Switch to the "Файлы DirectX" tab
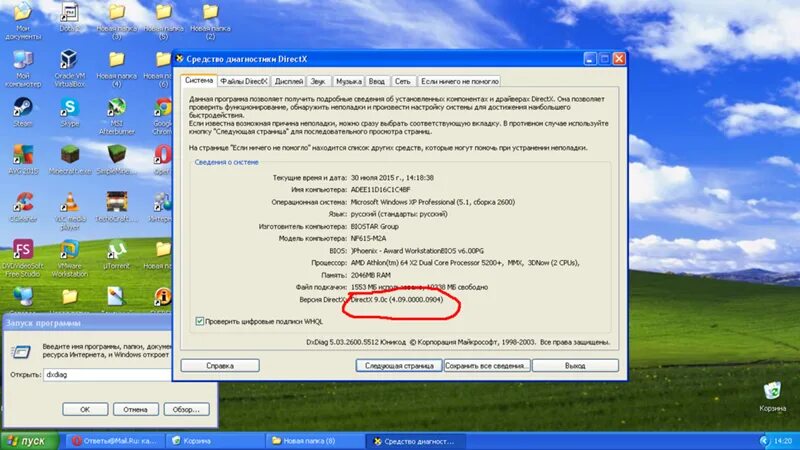The width and height of the screenshot is (800, 450). coord(244,81)
